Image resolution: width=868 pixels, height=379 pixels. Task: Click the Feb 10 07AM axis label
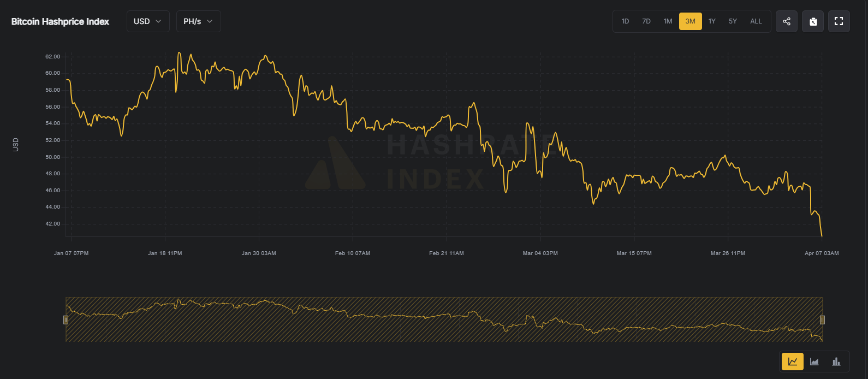(353, 253)
